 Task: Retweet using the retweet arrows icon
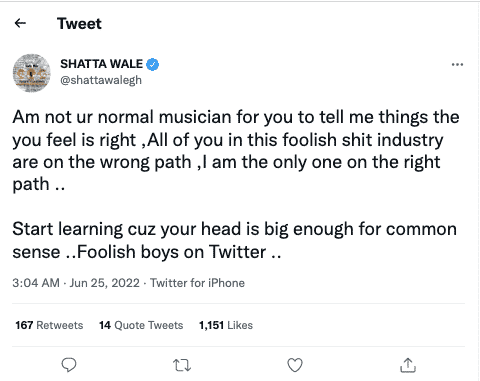pos(182,365)
